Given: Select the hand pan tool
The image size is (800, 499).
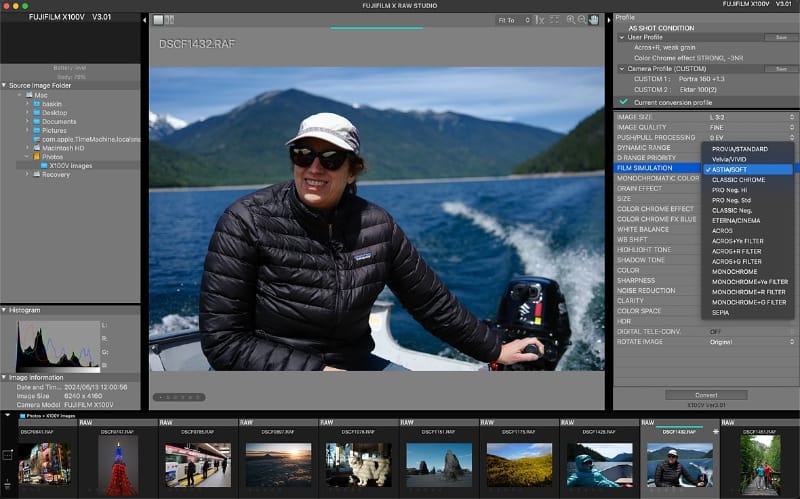Looking at the screenshot, I should [x=593, y=20].
